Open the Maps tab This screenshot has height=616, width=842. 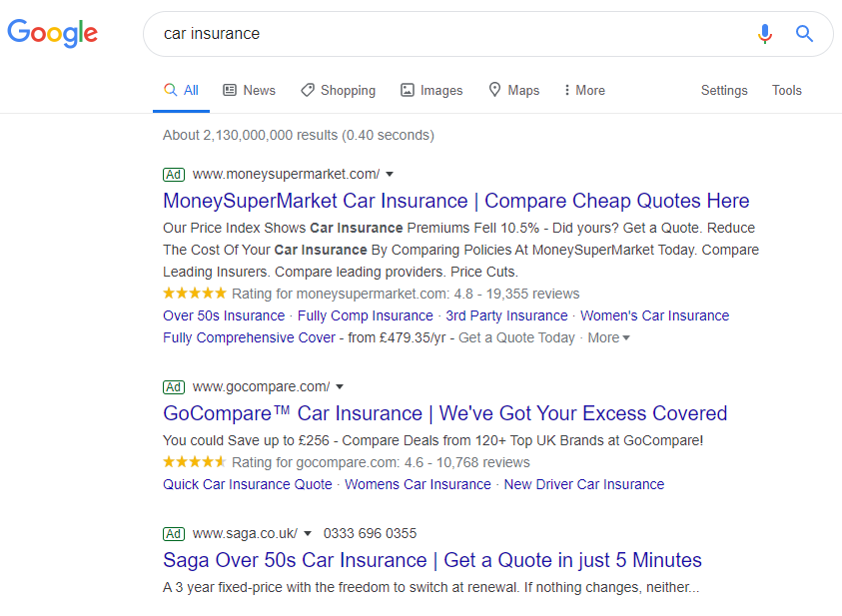click(514, 90)
